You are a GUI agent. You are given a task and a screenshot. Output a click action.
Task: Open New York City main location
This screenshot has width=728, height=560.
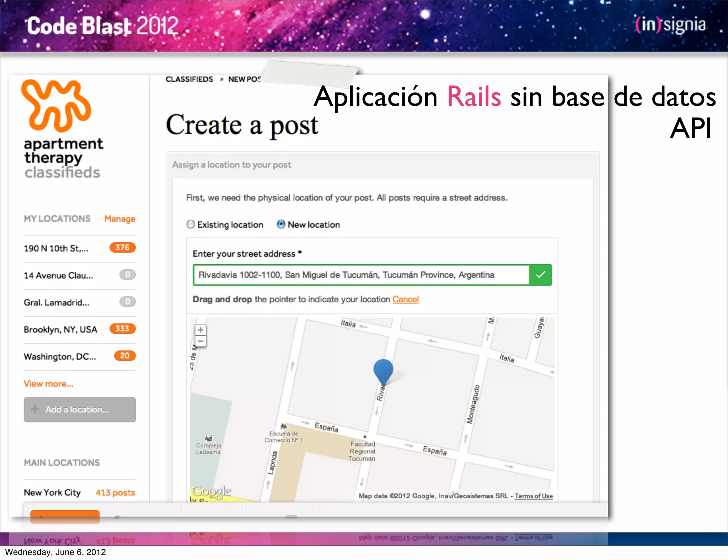(52, 492)
